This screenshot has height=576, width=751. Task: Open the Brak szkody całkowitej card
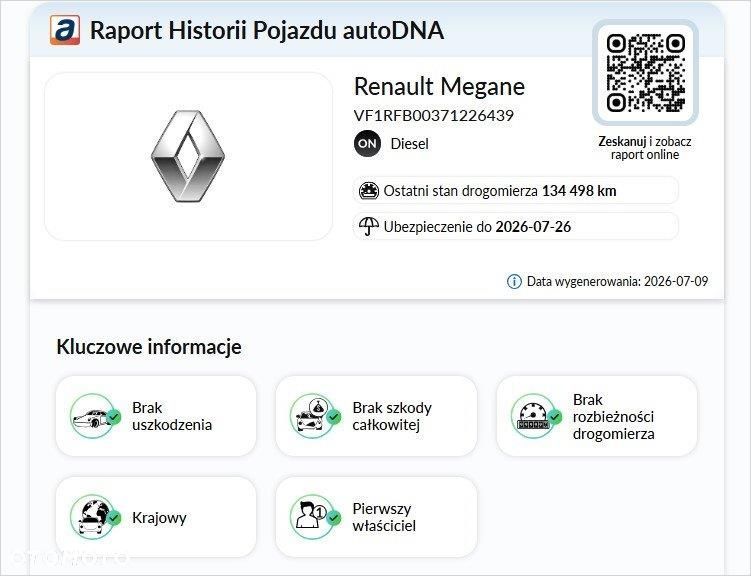tap(376, 416)
